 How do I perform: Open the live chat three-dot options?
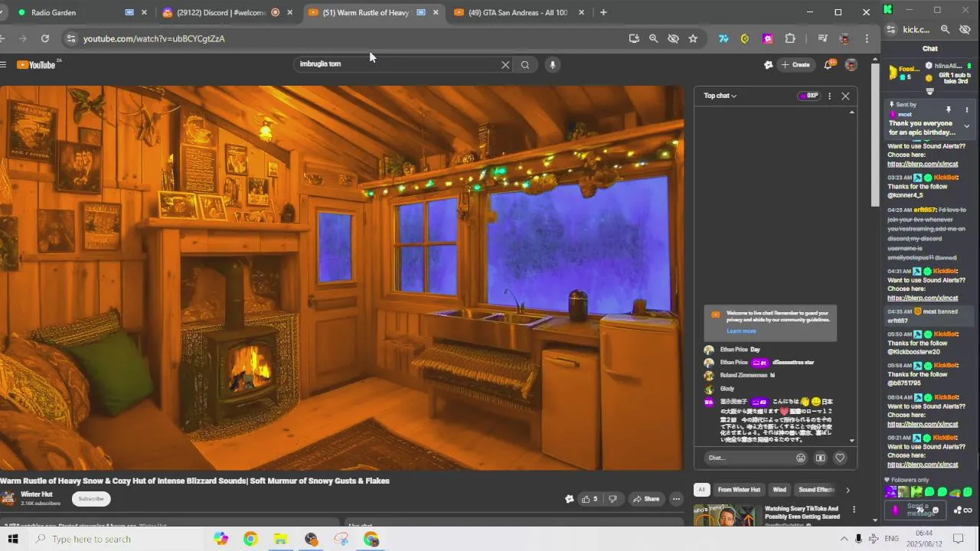(829, 96)
